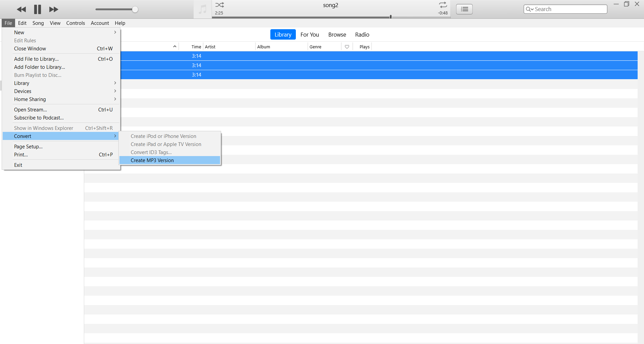This screenshot has width=644, height=344.
Task: Open the Controls menu
Action: point(75,23)
